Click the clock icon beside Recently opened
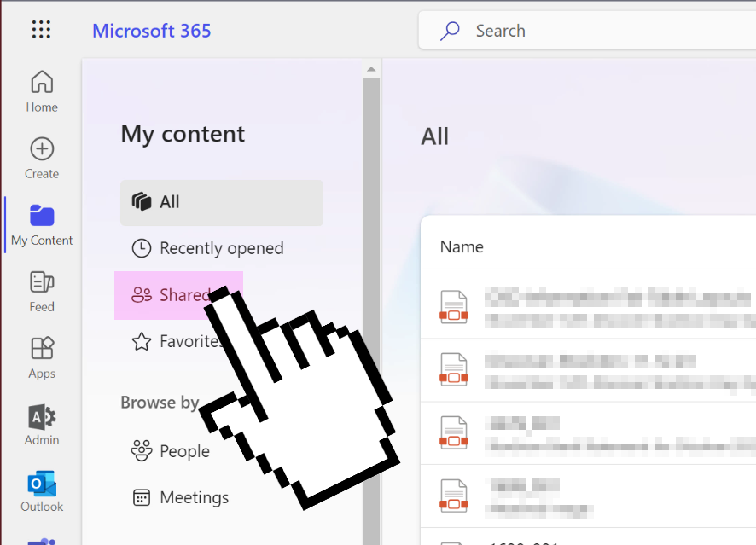Screen dimensions: 756x545 [x=142, y=249]
